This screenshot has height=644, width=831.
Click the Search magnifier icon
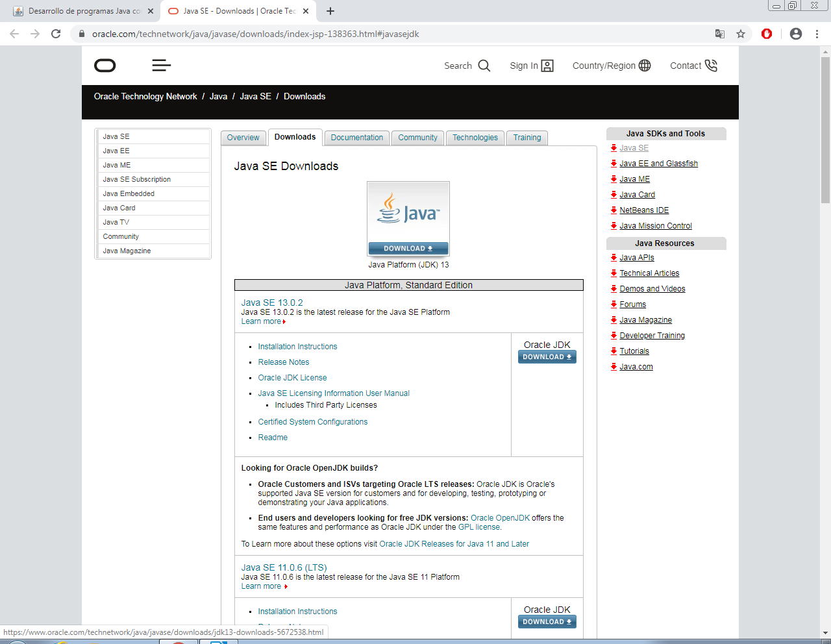coord(484,66)
